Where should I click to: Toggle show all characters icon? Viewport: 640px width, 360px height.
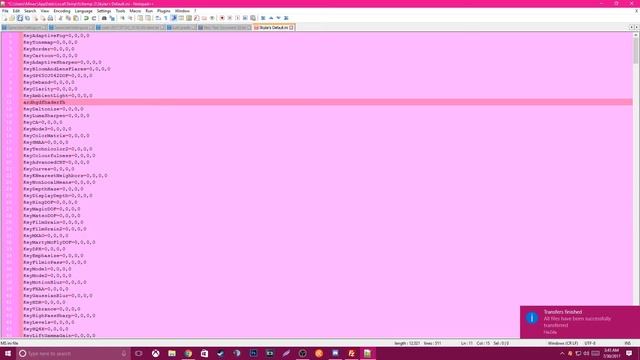(x=166, y=18)
